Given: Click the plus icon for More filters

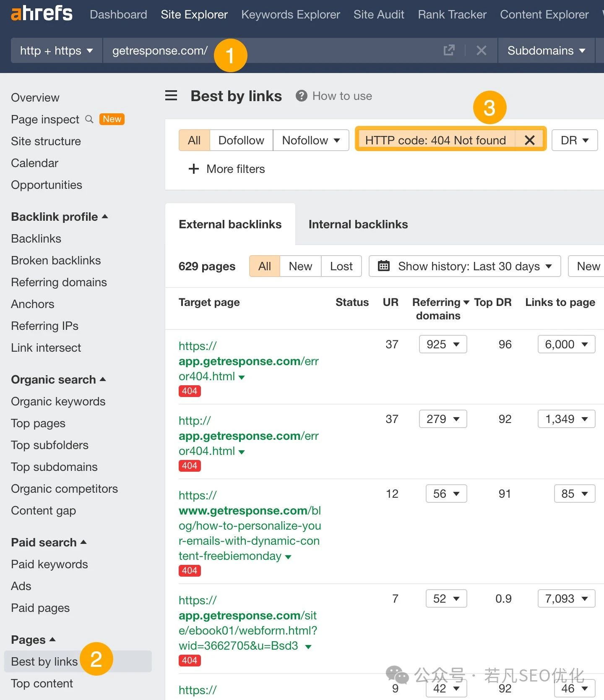Looking at the screenshot, I should coord(193,169).
